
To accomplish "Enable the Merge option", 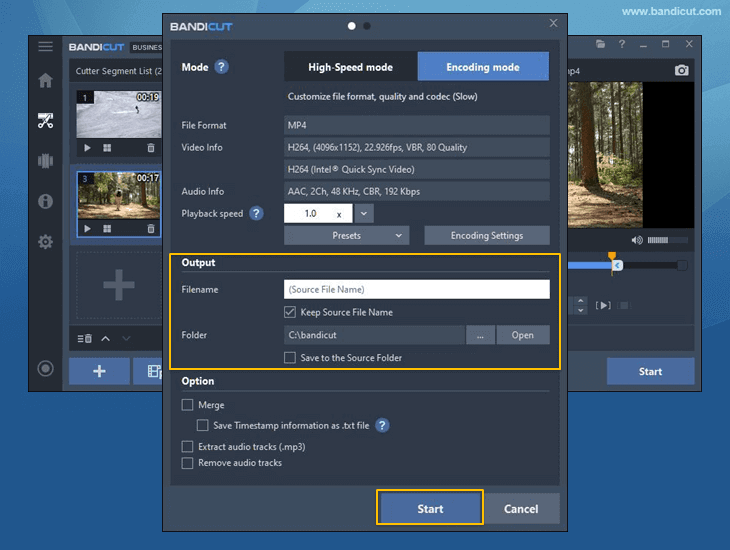I will click(x=187, y=405).
